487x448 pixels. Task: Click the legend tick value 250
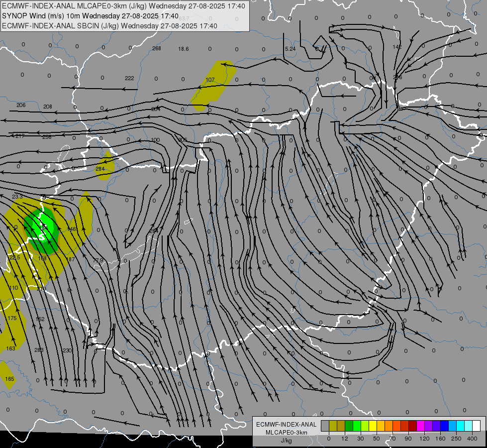pyautogui.click(x=456, y=439)
